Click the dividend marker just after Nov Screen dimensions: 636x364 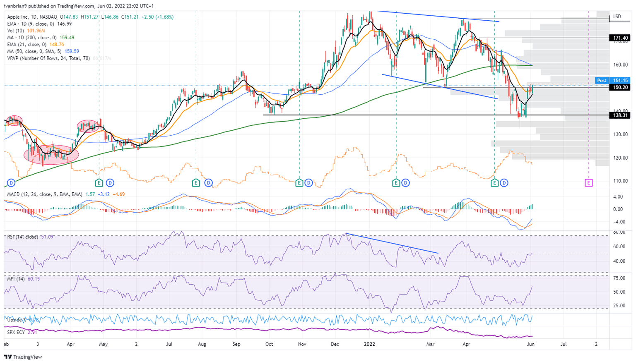[x=309, y=183]
